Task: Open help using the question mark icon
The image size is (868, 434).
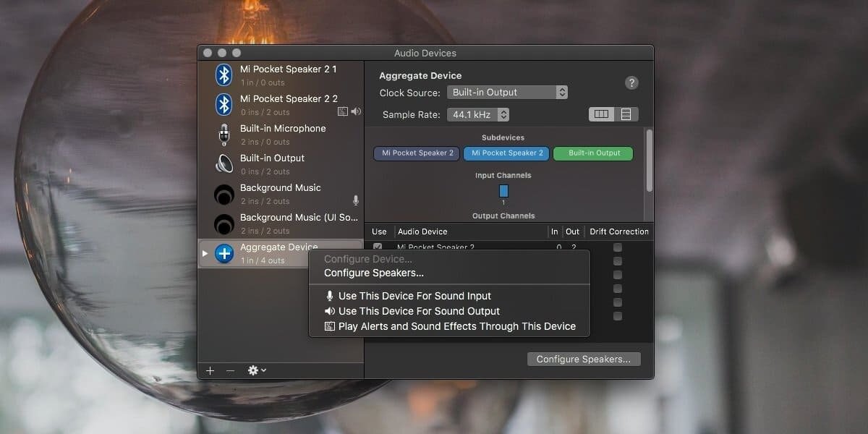Action: click(631, 82)
